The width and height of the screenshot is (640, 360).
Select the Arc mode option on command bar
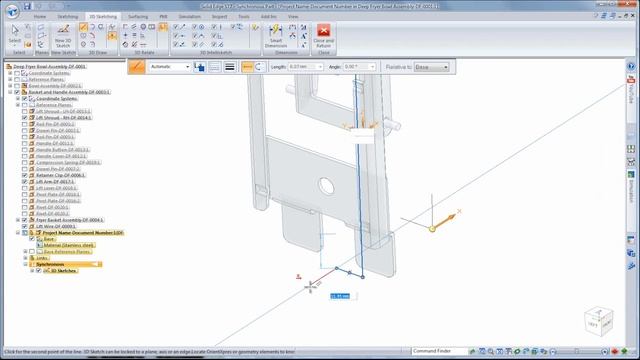259,67
